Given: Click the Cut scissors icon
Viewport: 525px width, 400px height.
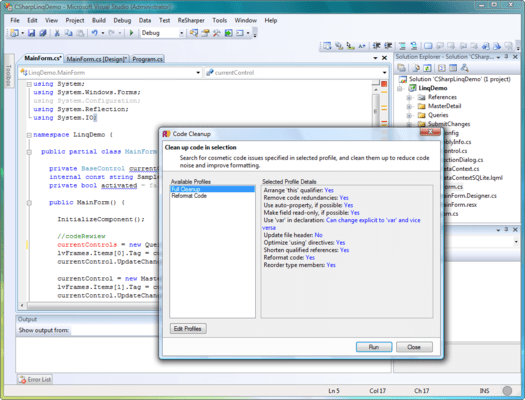Looking at the screenshot, I should 57,33.
